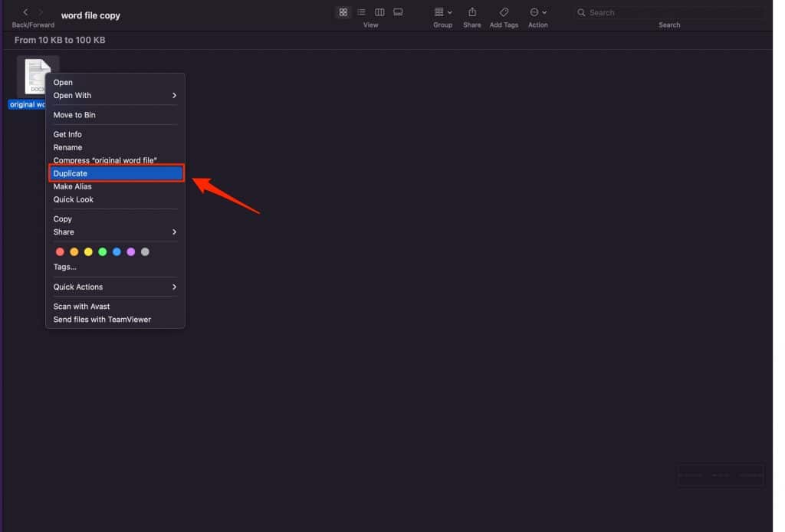The image size is (785, 532).
Task: Apply the yellow tag color
Action: pyautogui.click(x=88, y=251)
